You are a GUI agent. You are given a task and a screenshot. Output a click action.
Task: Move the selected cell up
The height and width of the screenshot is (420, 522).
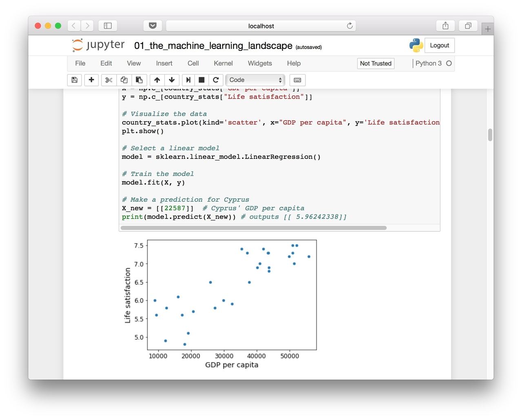tap(157, 80)
